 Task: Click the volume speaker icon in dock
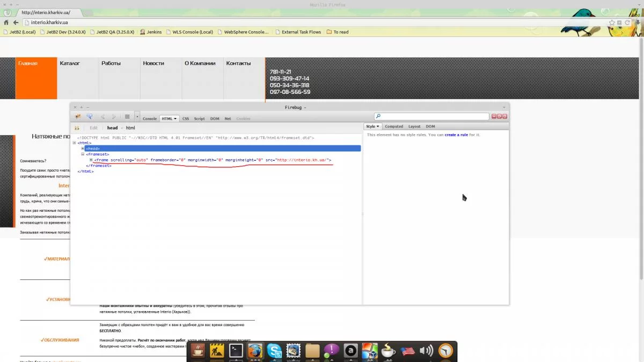click(x=426, y=351)
